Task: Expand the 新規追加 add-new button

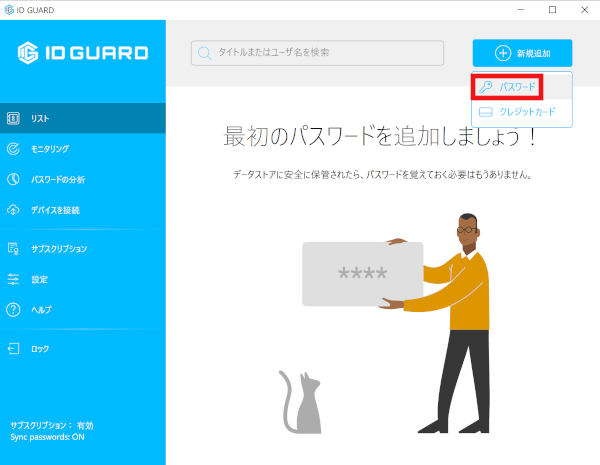Action: coord(522,53)
